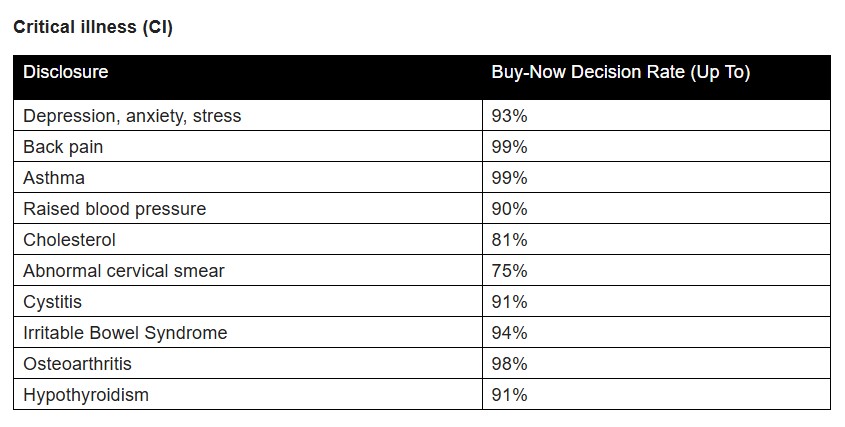Select the Irritable Bowel Syndrome cell

125,333
